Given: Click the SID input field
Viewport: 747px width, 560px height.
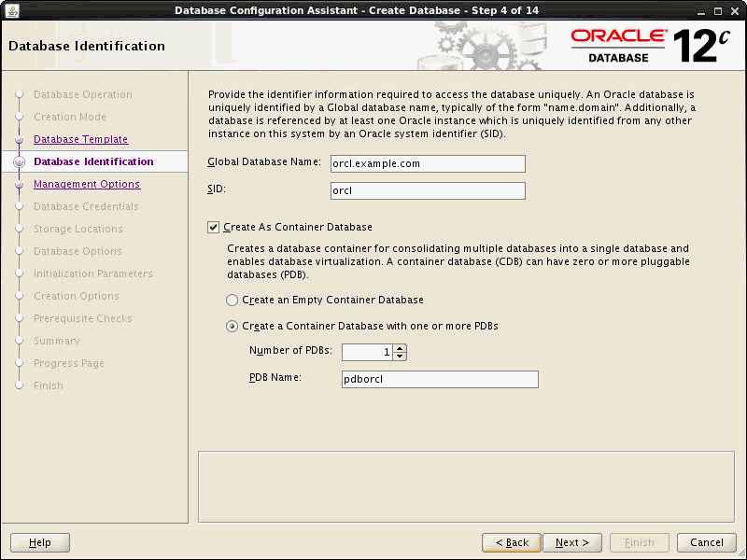Looking at the screenshot, I should point(428,191).
